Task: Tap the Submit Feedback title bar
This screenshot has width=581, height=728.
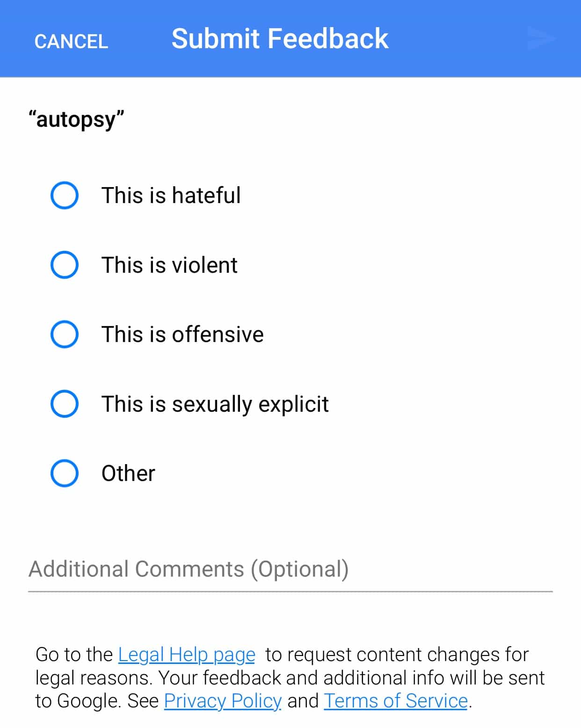Action: 279,38
